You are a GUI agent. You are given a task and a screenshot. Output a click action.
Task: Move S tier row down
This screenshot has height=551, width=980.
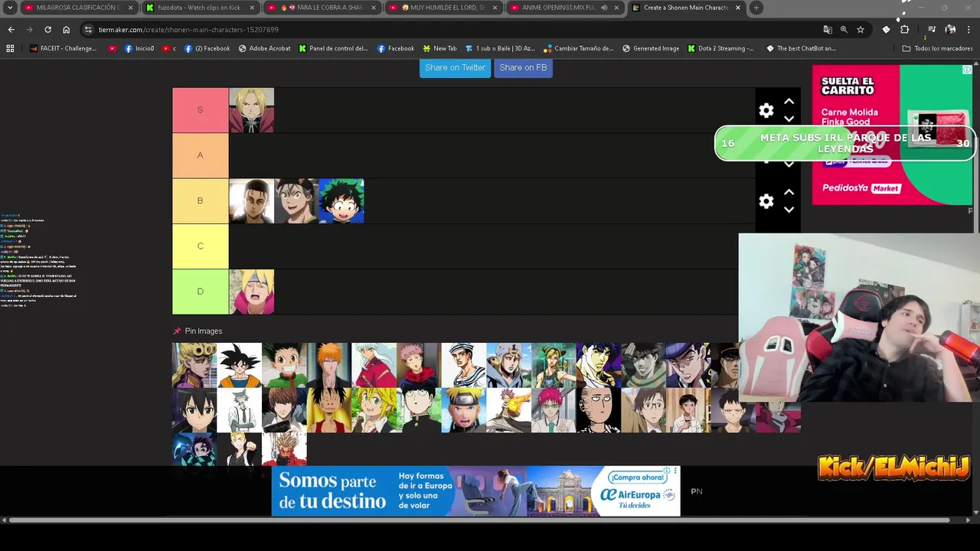coord(789,119)
